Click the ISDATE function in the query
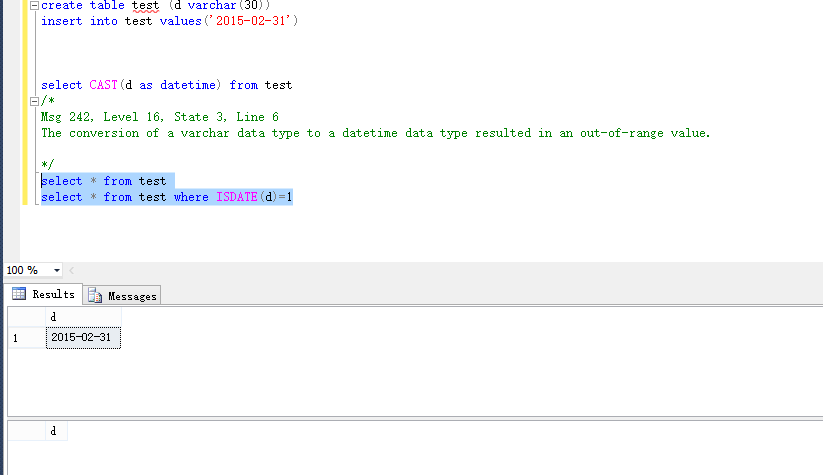823x475 pixels. [238, 197]
